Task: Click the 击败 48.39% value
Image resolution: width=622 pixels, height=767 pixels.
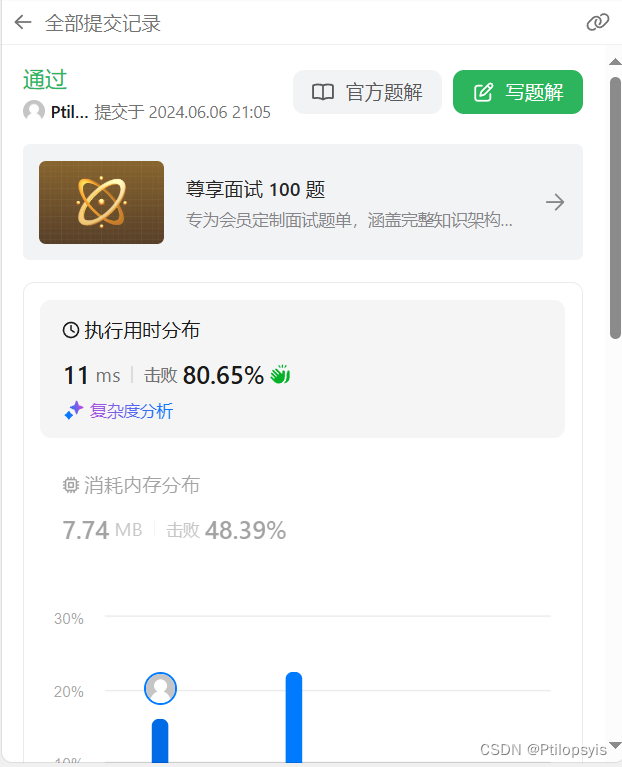Action: click(x=226, y=530)
